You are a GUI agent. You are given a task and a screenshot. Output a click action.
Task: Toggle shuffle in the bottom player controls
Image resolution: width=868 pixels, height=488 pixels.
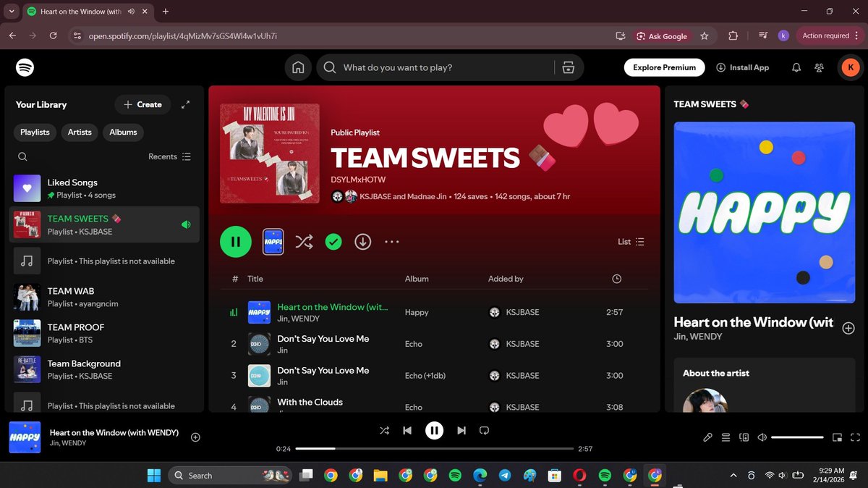tap(384, 430)
